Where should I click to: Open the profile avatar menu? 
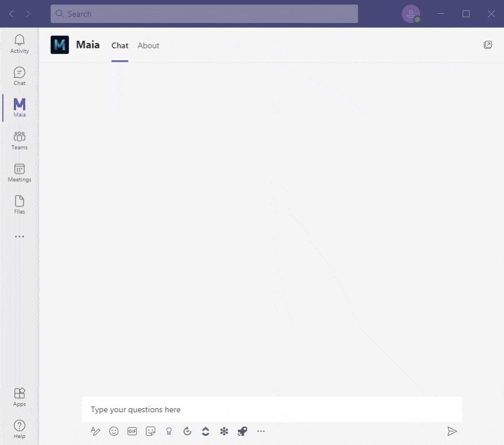click(411, 14)
